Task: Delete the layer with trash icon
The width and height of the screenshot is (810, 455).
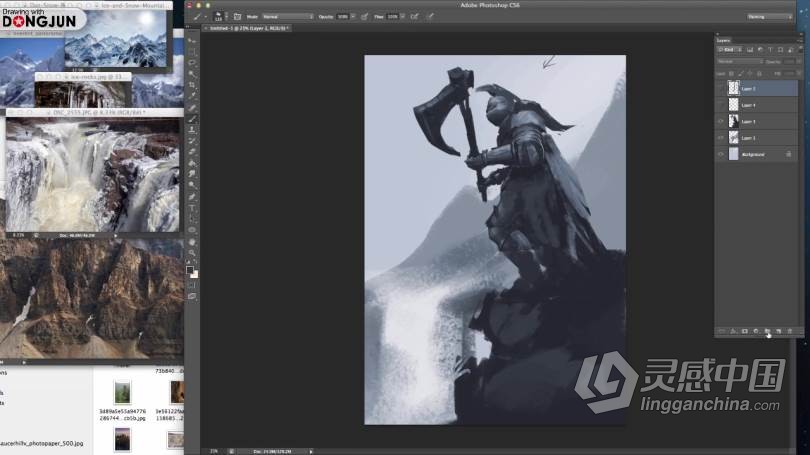Action: coord(790,332)
